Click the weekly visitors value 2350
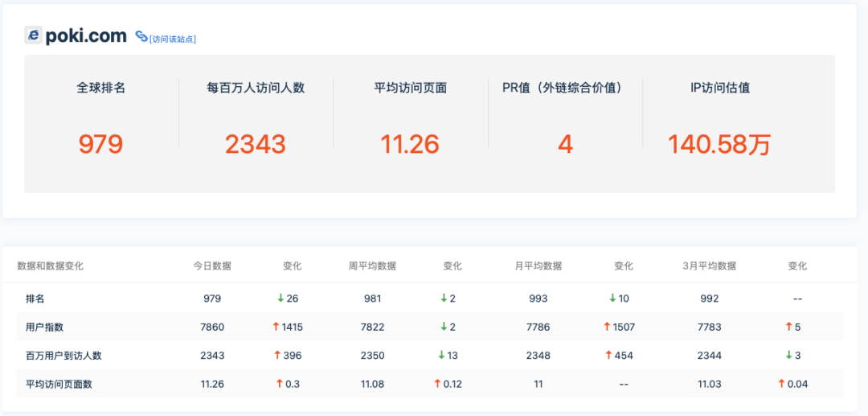The image size is (868, 416). [x=372, y=356]
